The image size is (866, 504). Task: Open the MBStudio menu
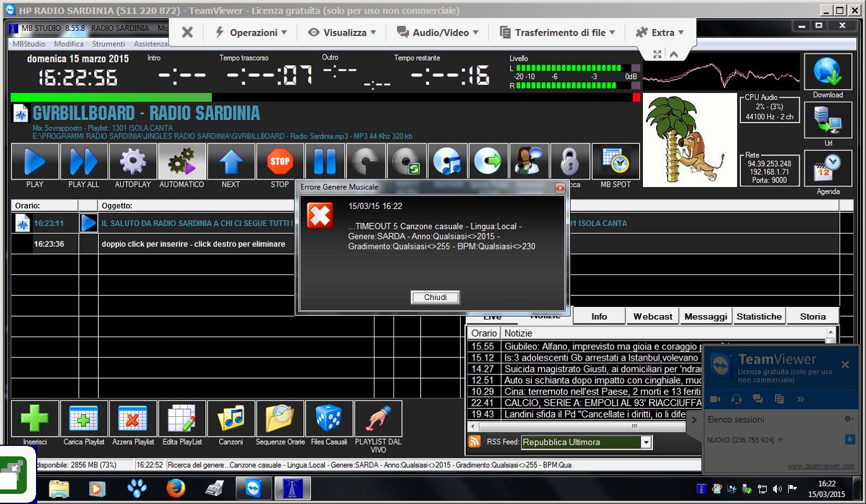pyautogui.click(x=29, y=44)
